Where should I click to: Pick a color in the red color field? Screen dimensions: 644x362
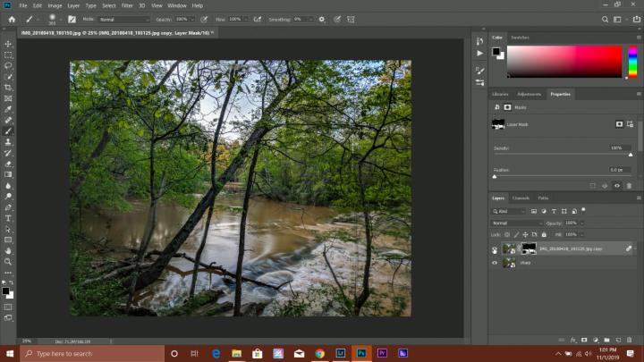tap(564, 61)
